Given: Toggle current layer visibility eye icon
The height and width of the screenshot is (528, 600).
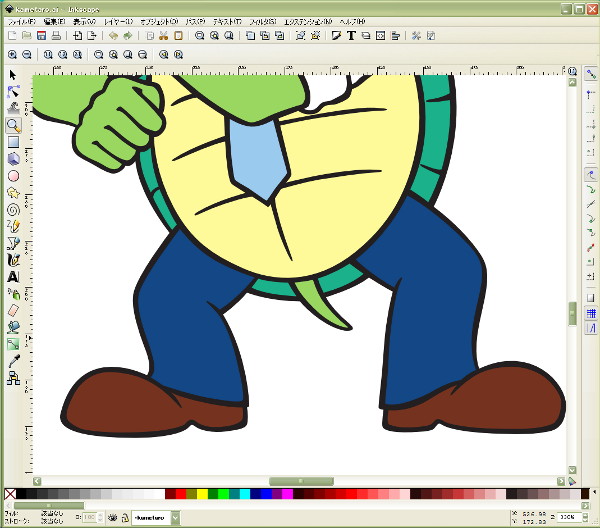Looking at the screenshot, I should tap(112, 518).
